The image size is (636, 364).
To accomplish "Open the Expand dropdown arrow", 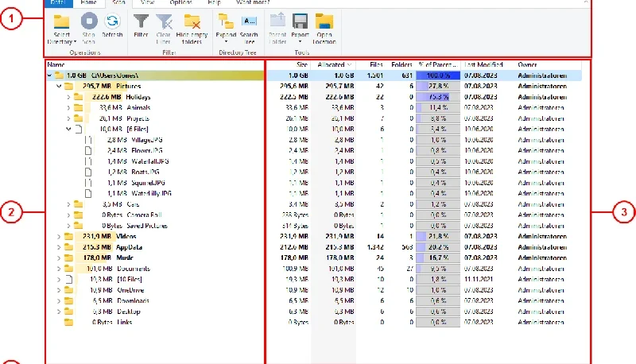I will point(226,42).
